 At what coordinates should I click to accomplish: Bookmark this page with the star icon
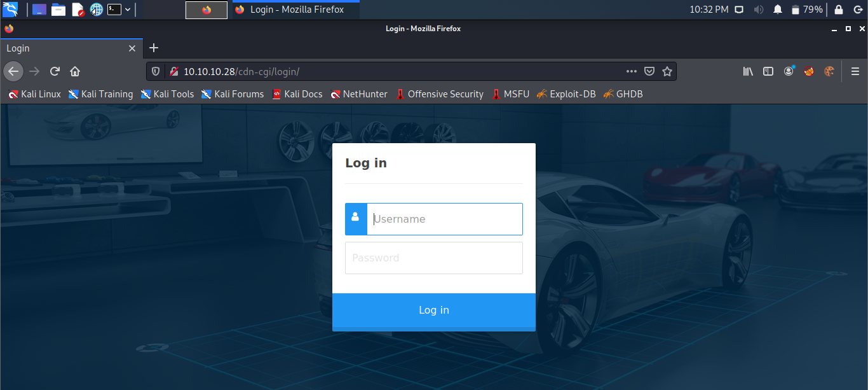tap(667, 71)
